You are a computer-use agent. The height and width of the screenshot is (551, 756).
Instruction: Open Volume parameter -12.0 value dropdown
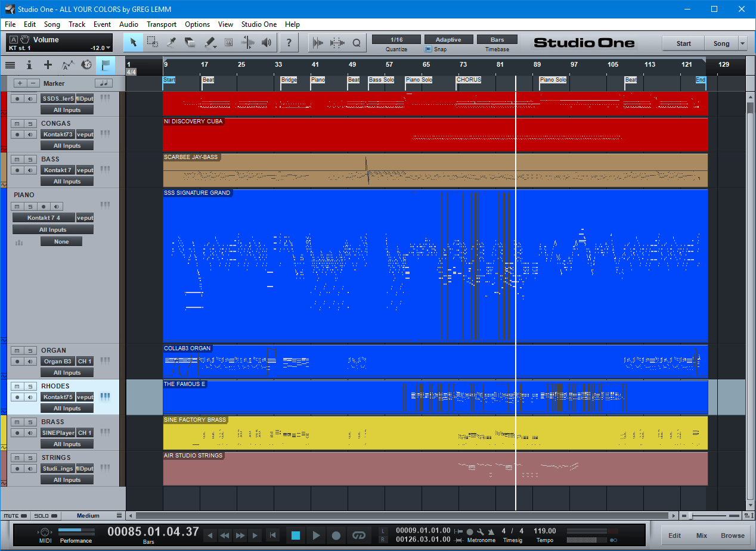coord(101,48)
